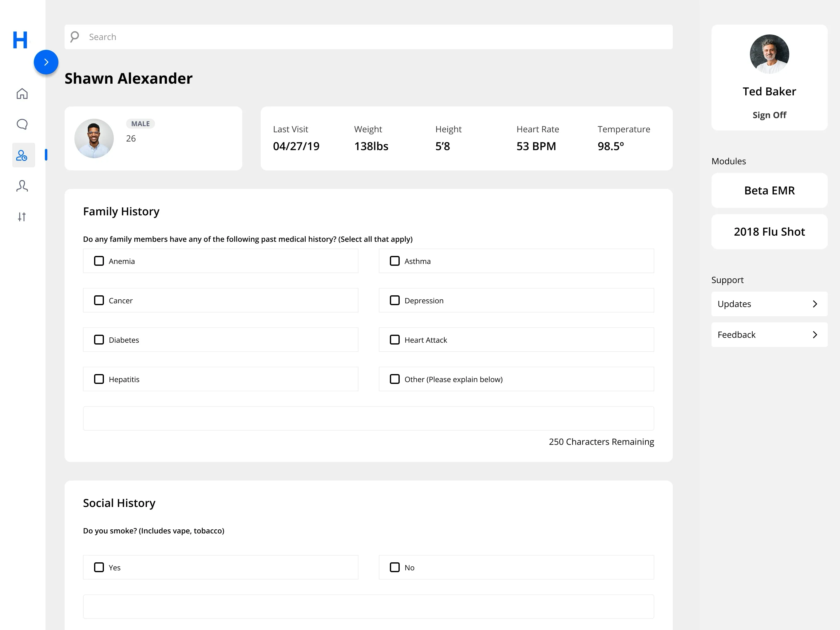
Task: Open the user profile sidebar icon
Action: pyautogui.click(x=22, y=186)
